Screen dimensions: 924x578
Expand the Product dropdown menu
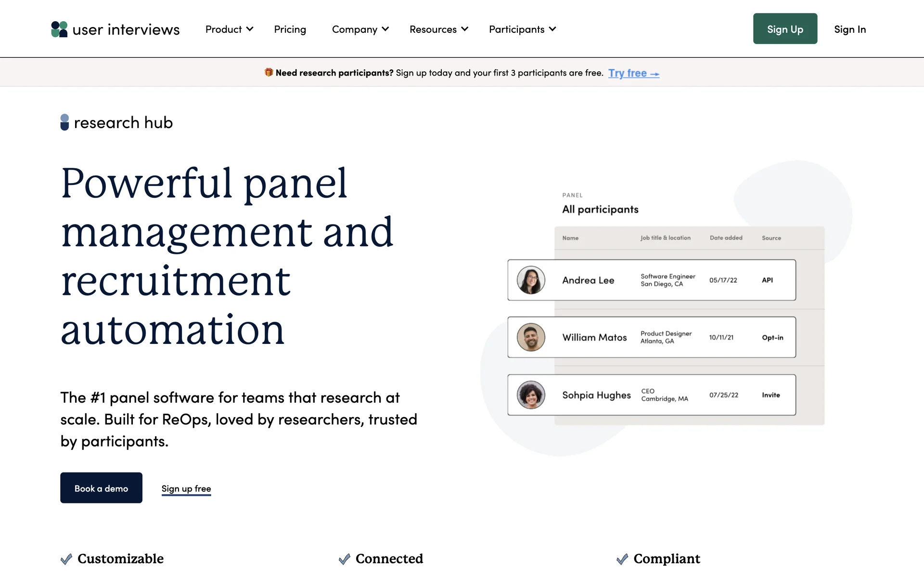point(229,29)
